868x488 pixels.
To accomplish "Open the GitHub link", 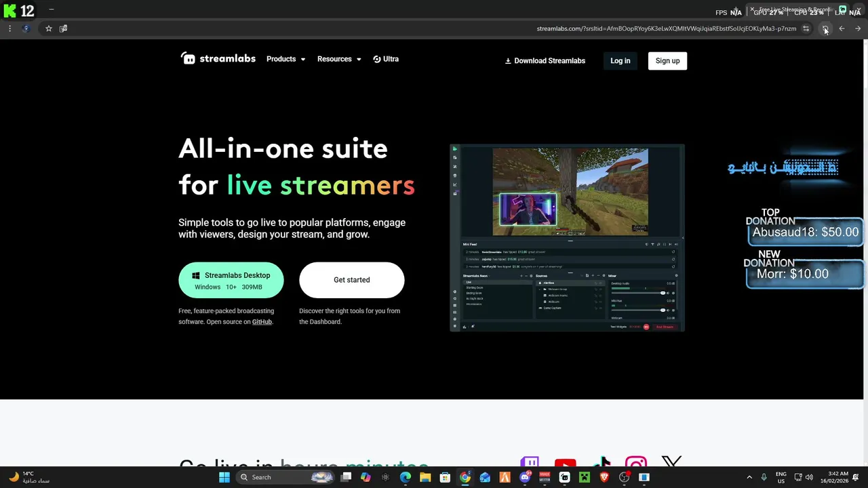I will [262, 322].
